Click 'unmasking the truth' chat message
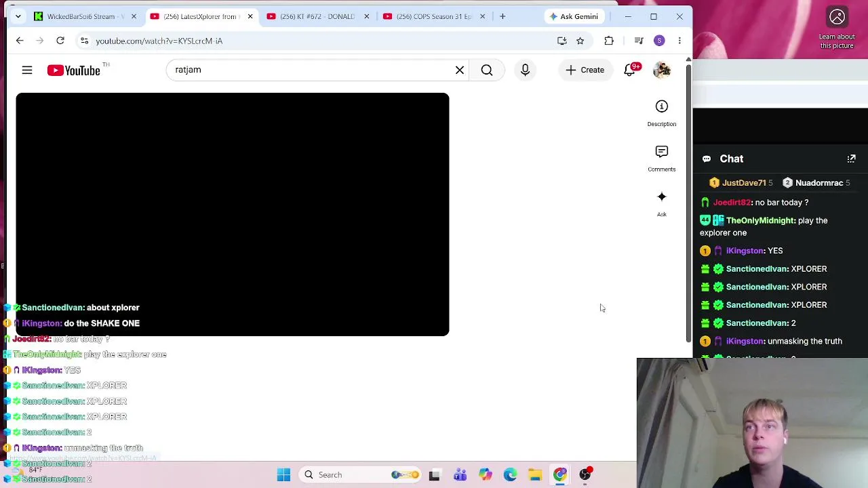This screenshot has width=868, height=488. [806, 342]
